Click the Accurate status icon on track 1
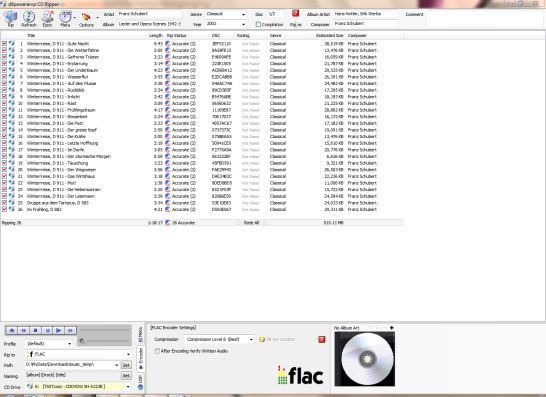This screenshot has width=546, height=397. tap(167, 44)
